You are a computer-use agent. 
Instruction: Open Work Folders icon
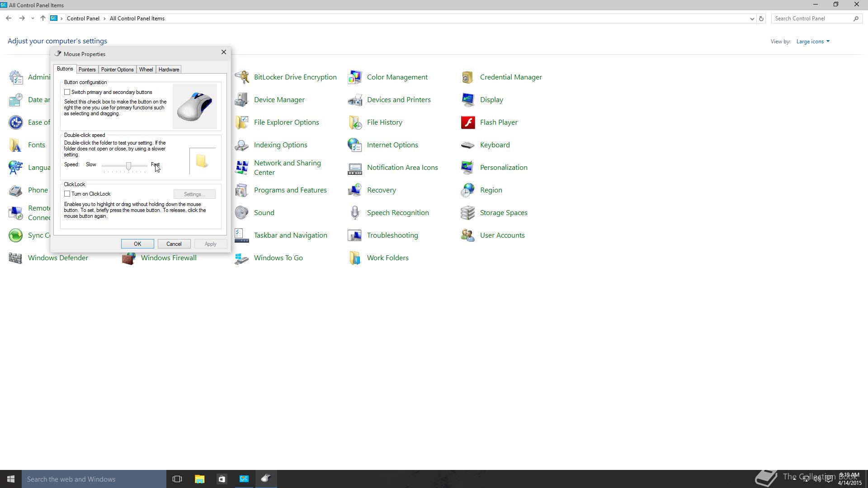tap(355, 258)
